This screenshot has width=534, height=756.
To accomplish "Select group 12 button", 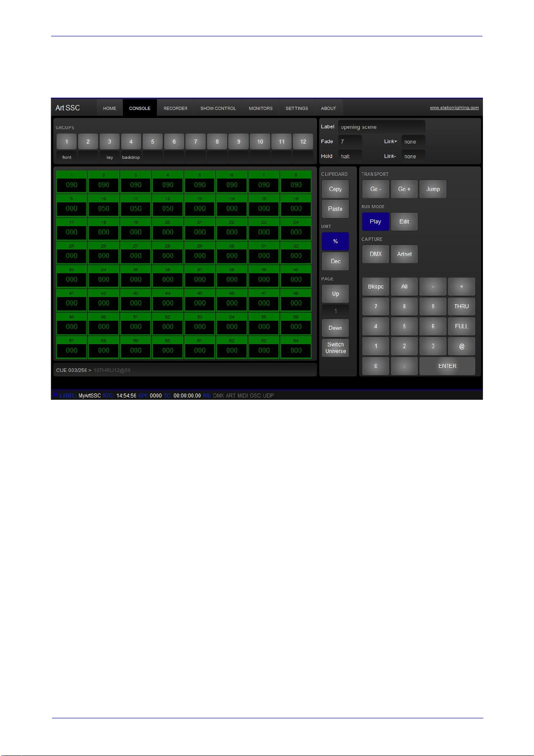I will (x=303, y=141).
